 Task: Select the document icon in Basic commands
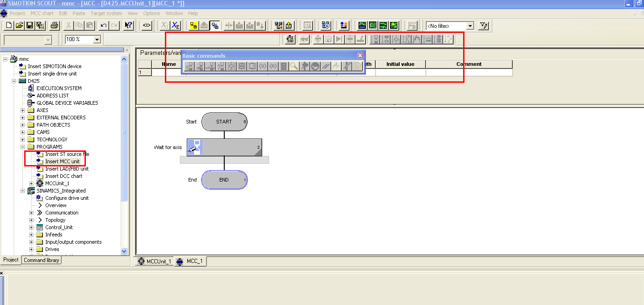[357, 66]
